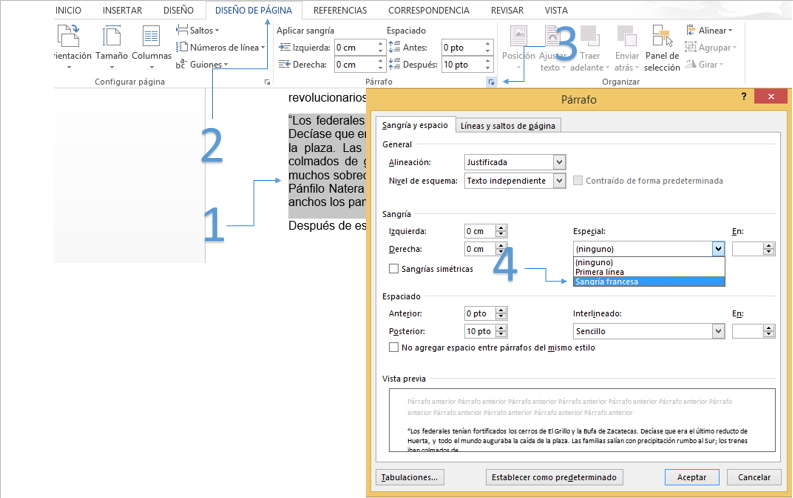Open the Alinear objects menu
Viewport: 793px width, 498px height.
click(x=710, y=31)
